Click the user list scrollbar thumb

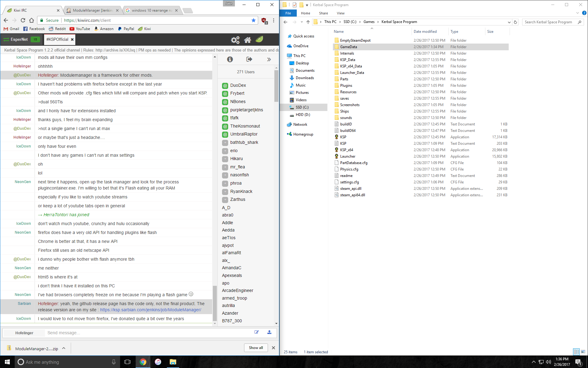point(276,86)
